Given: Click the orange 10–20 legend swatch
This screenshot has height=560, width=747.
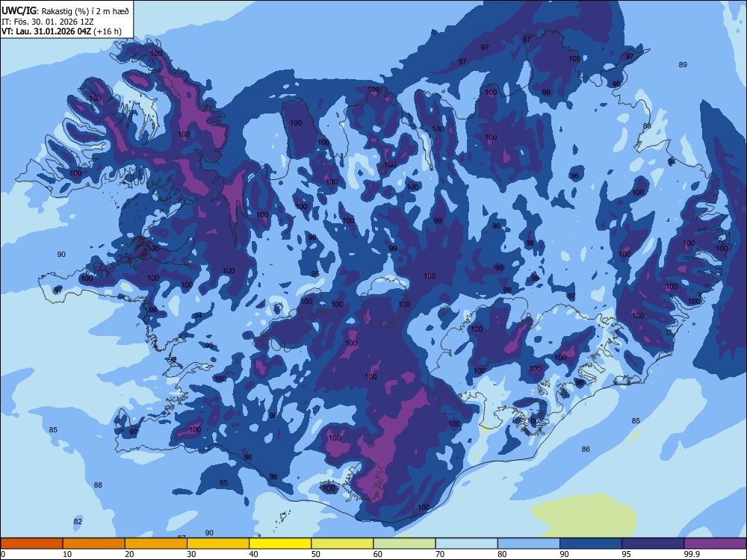Looking at the screenshot, I should tap(94, 544).
